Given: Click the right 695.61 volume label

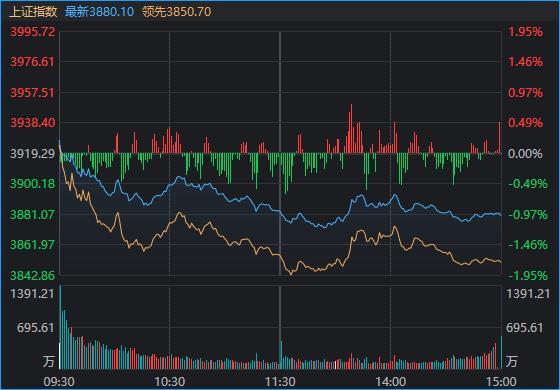Looking at the screenshot, I should coord(525,328).
